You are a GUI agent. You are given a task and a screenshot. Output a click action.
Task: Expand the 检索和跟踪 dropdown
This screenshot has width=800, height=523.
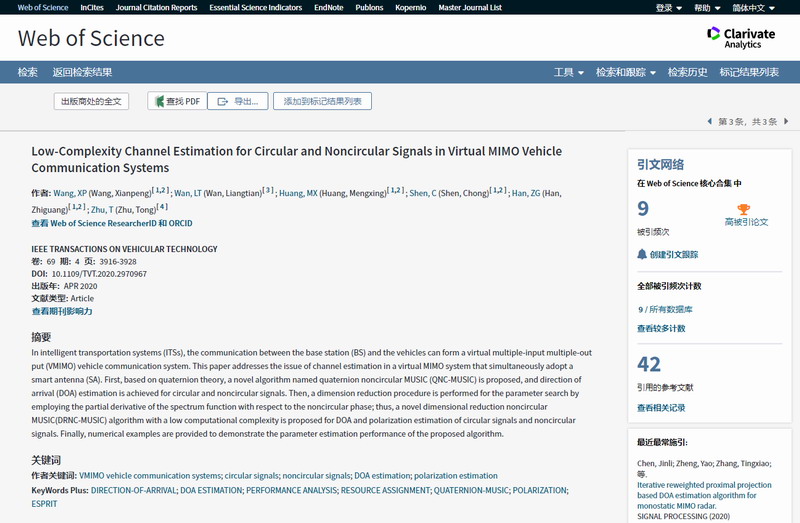click(625, 72)
